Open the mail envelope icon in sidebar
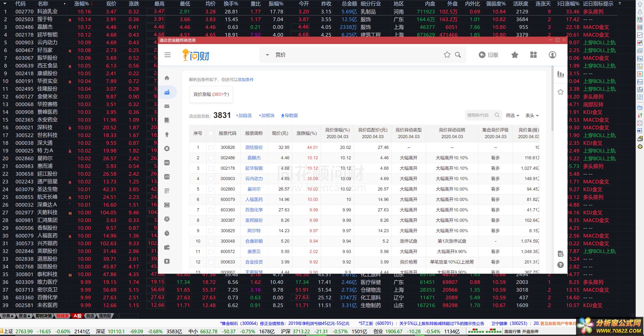Image resolution: width=644 pixels, height=336 pixels. pyautogui.click(x=167, y=106)
